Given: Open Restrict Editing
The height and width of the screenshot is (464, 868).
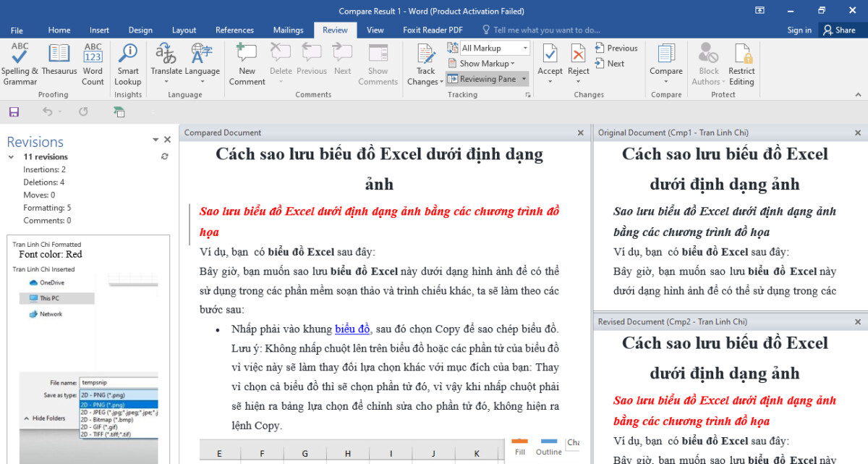Looking at the screenshot, I should click(741, 64).
